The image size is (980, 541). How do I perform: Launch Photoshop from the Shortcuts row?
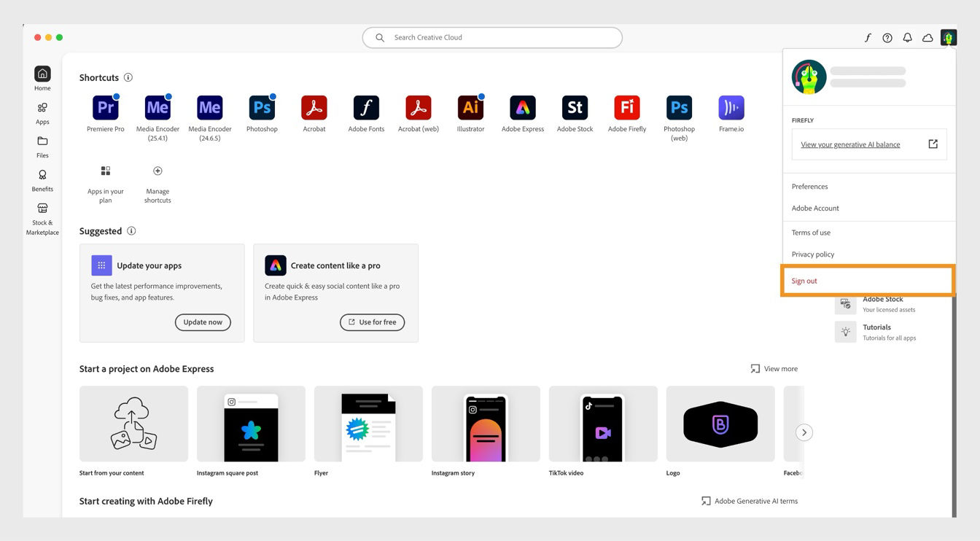262,108
